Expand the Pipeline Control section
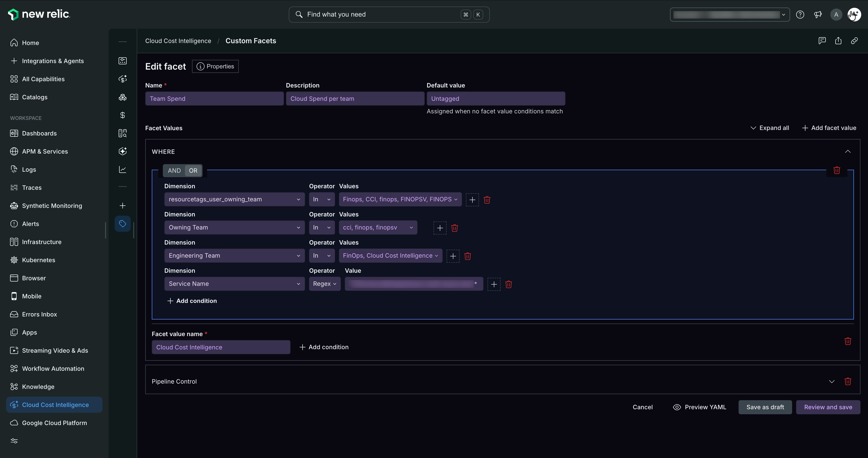The width and height of the screenshot is (868, 458). [x=832, y=382]
